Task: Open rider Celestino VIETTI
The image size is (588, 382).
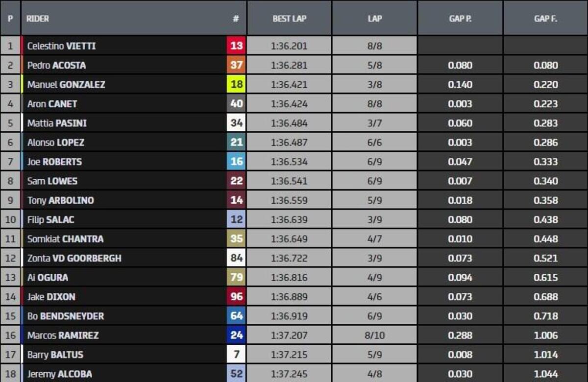Action: click(61, 46)
